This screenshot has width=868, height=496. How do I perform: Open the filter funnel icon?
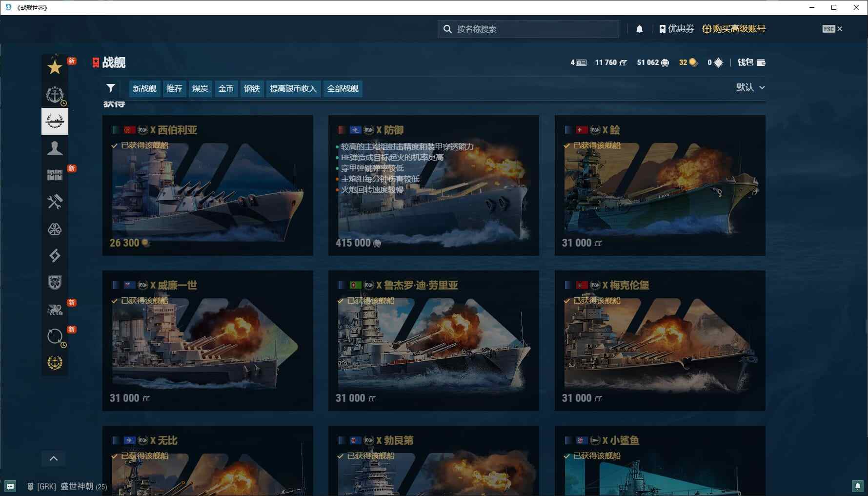click(x=111, y=88)
